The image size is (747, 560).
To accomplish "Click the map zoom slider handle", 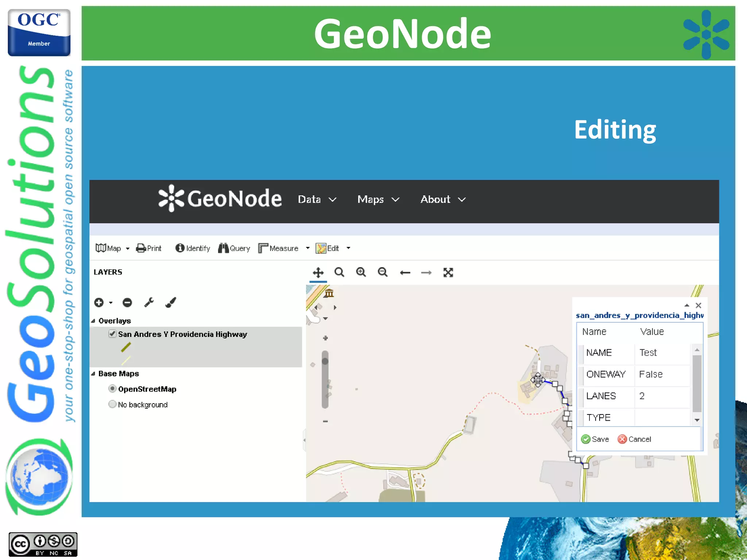I will point(325,361).
